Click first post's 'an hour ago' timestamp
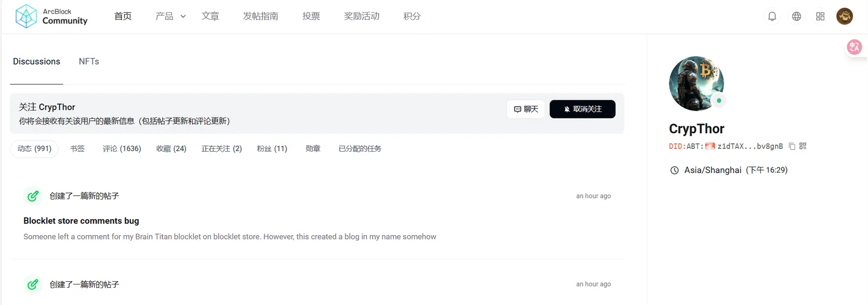This screenshot has width=868, height=305. pyautogui.click(x=593, y=196)
